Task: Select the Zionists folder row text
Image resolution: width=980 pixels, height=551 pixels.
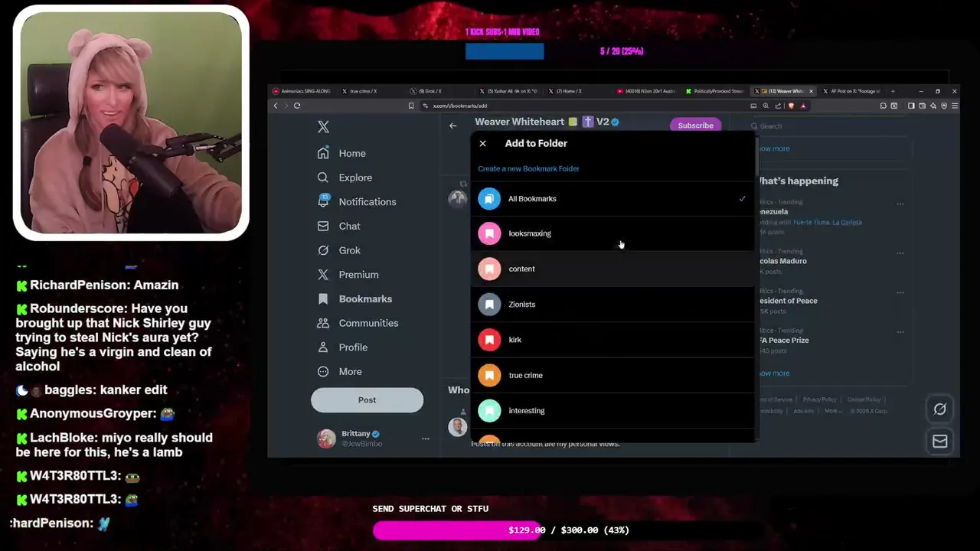Action: (x=522, y=305)
